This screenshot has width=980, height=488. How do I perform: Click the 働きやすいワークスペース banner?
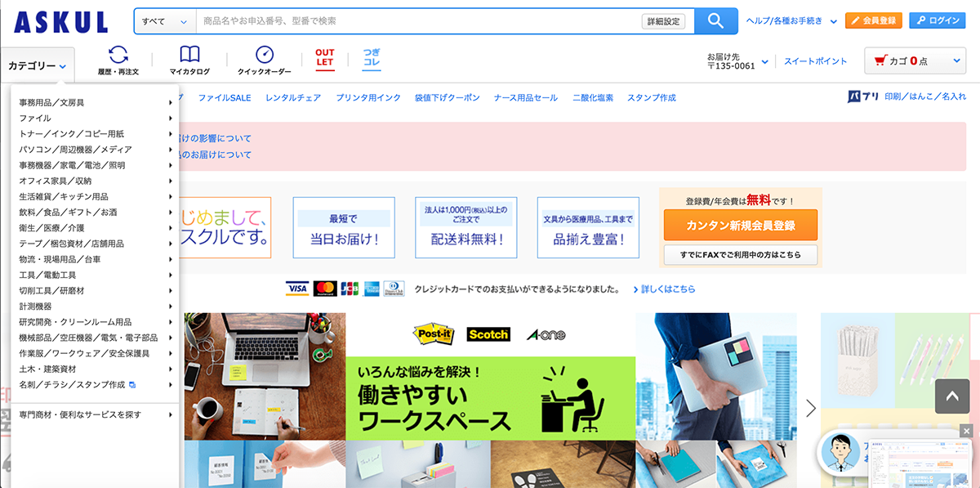tap(490, 398)
